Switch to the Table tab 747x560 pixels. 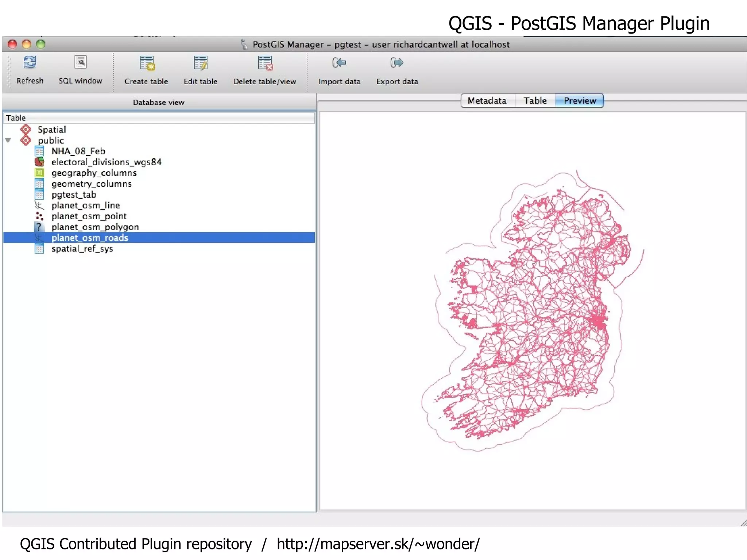point(535,101)
